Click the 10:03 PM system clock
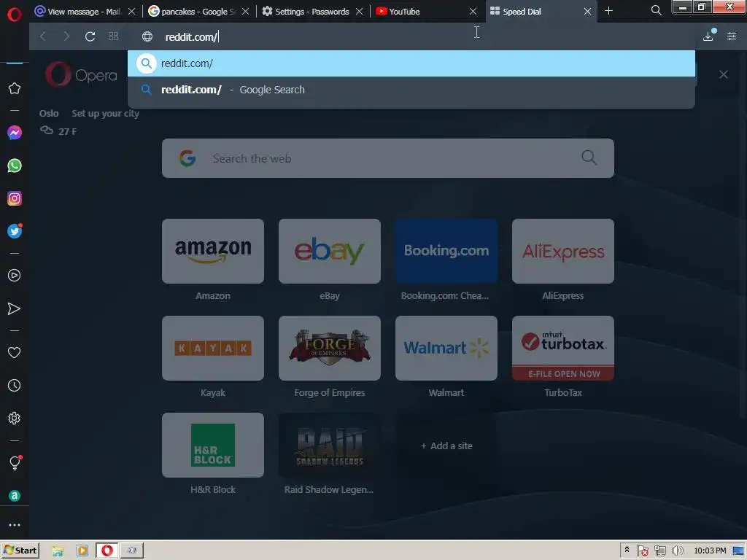The width and height of the screenshot is (747, 560). click(710, 551)
